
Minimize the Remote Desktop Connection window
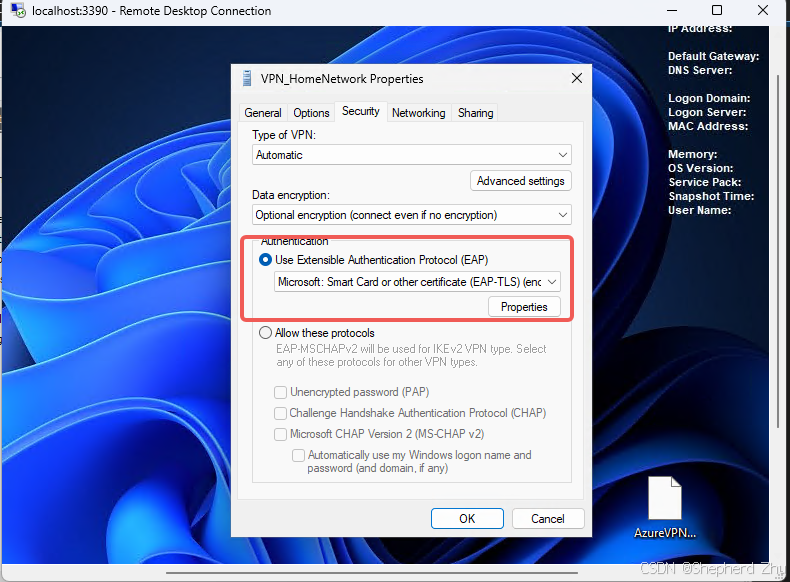click(672, 10)
